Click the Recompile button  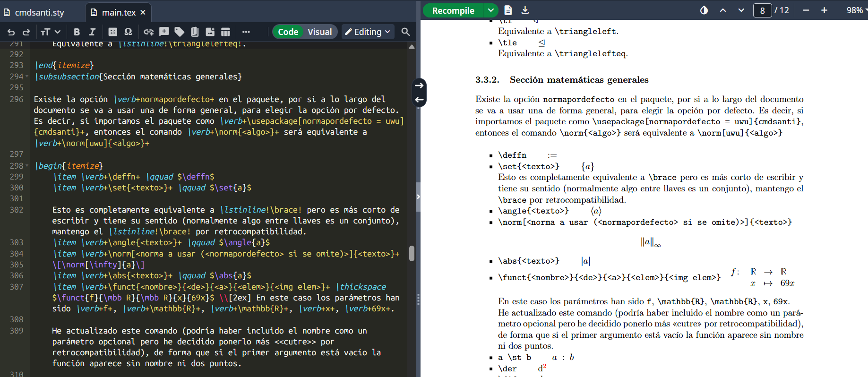pos(453,10)
